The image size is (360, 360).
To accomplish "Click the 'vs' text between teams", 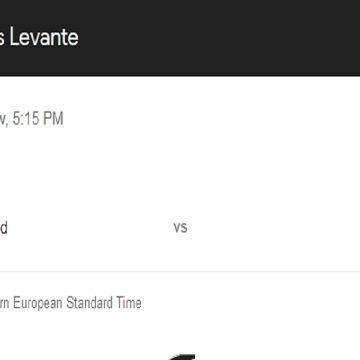I will 180,227.
